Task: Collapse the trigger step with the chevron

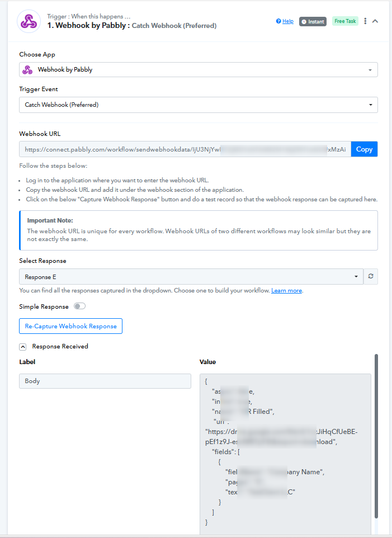Action: [375, 21]
